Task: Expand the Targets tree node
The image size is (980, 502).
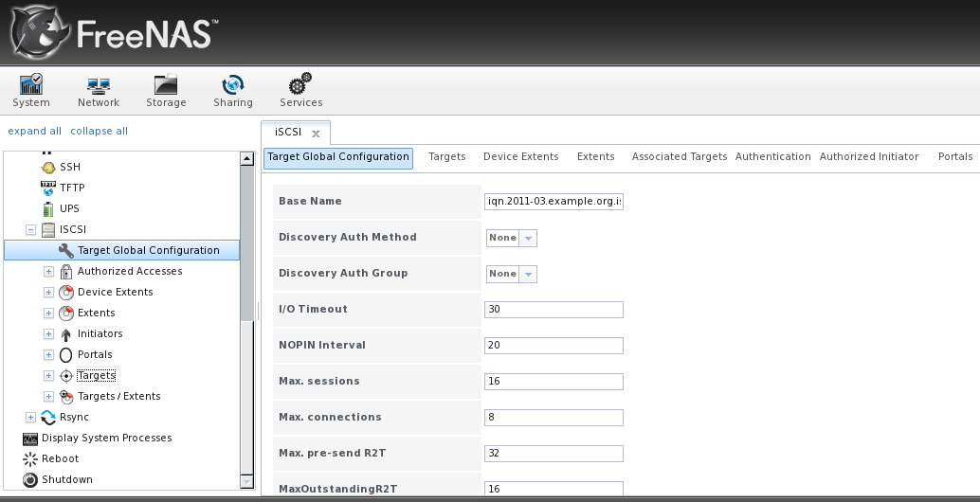Action: (48, 376)
